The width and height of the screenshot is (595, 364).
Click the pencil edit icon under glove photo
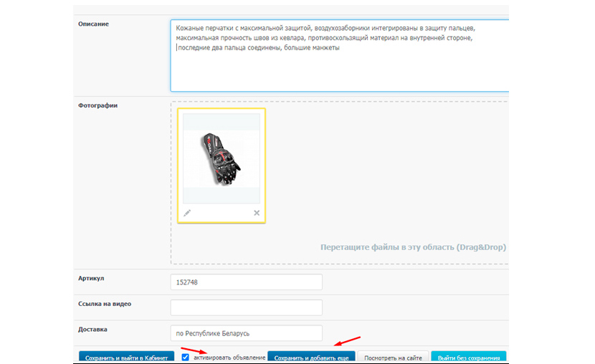click(x=188, y=213)
